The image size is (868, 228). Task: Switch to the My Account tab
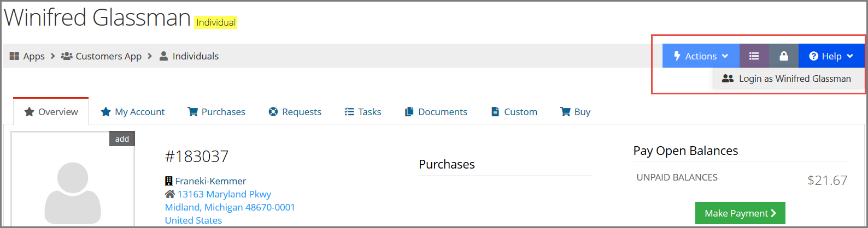(133, 112)
